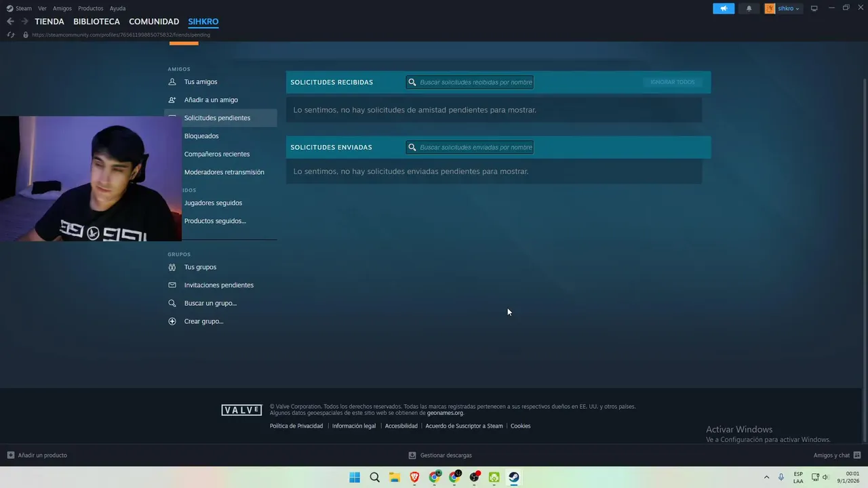Image resolution: width=868 pixels, height=488 pixels.
Task: Click the taskbar microphone tray icon
Action: (x=781, y=477)
